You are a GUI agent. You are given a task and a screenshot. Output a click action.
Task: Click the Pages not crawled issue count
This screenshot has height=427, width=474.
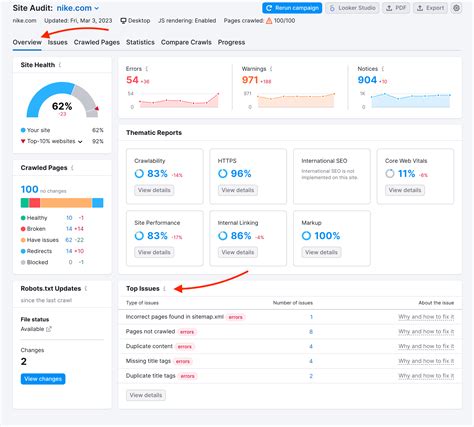click(311, 332)
